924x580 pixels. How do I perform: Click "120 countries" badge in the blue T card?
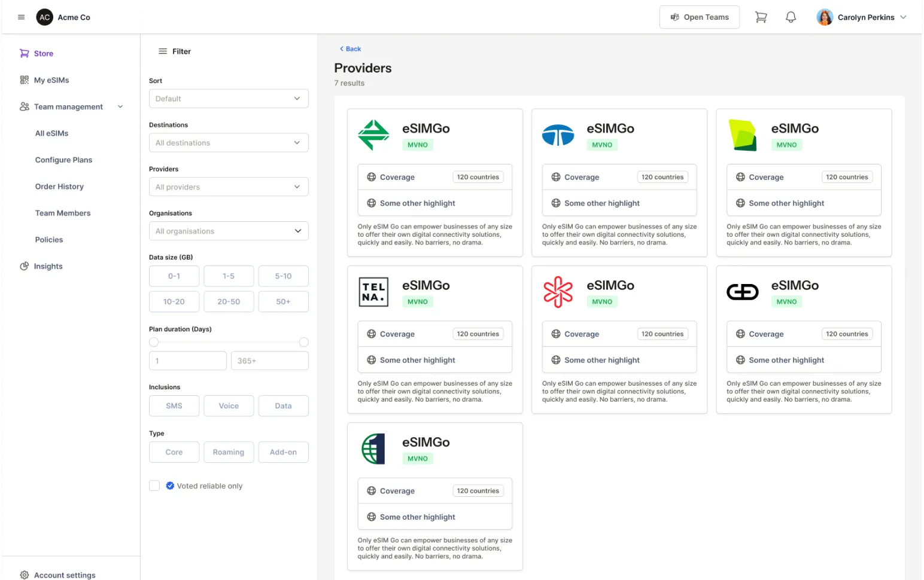[x=662, y=177]
